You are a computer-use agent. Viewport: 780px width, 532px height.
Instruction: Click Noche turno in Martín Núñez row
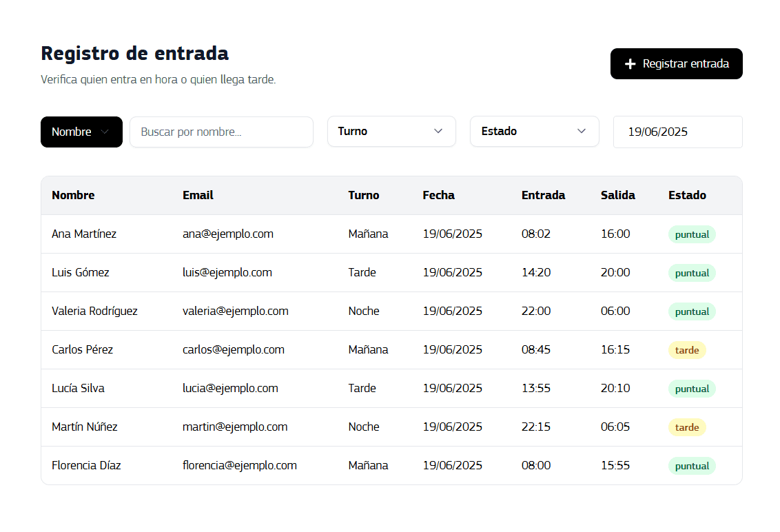click(x=364, y=427)
